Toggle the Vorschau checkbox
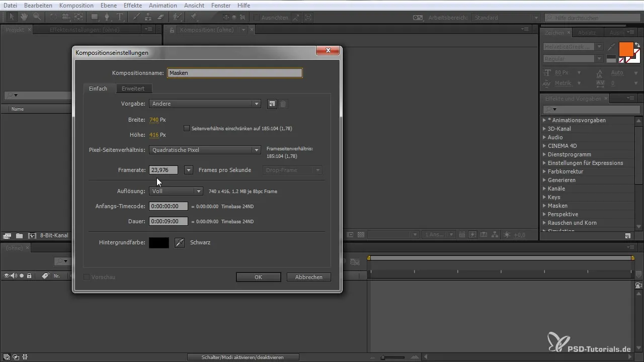644x362 pixels. click(87, 277)
